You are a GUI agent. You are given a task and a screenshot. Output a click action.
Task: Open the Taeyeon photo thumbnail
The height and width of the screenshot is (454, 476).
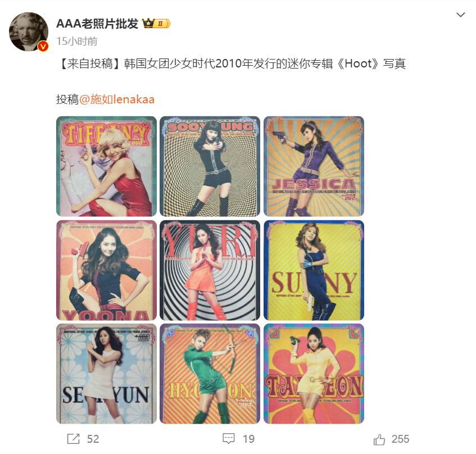[314, 374]
